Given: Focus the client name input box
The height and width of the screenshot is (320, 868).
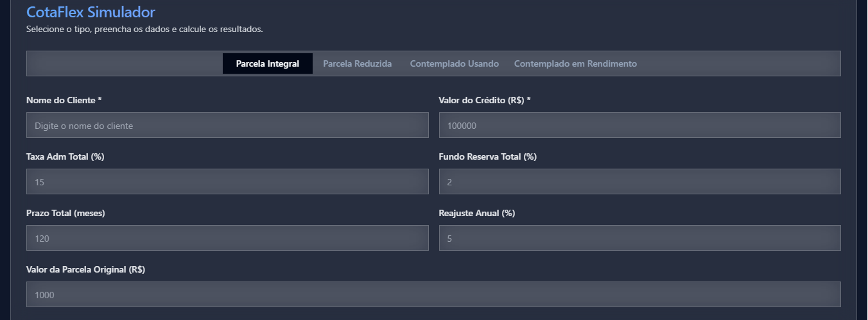Looking at the screenshot, I should [227, 125].
